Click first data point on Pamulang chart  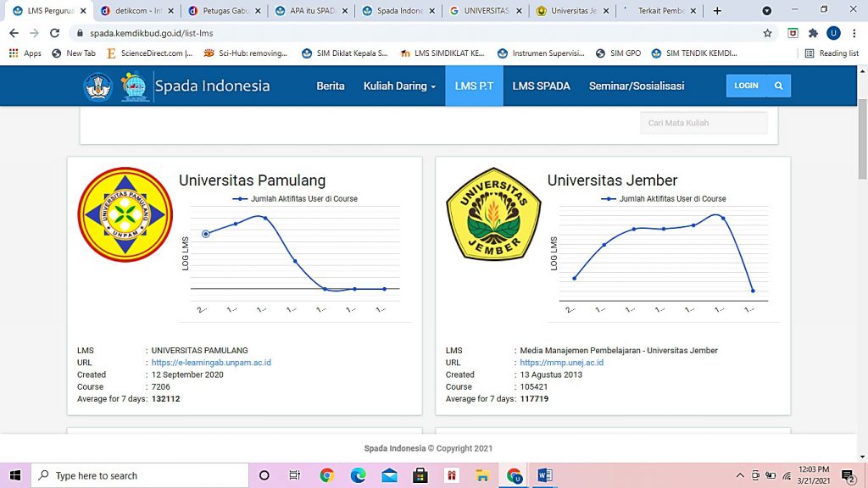click(206, 234)
